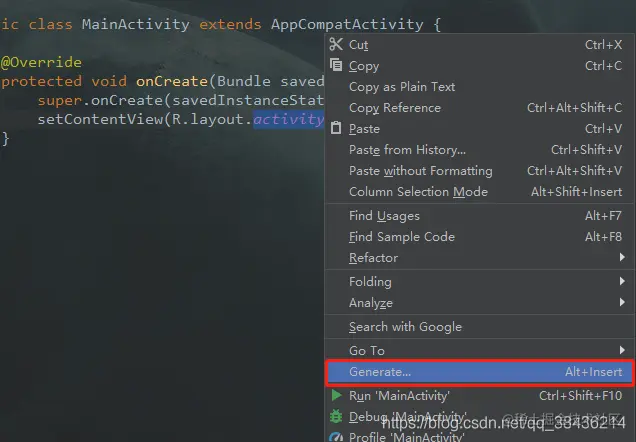The width and height of the screenshot is (636, 442).
Task: Select Copy Reference menu entry
Action: click(x=480, y=108)
